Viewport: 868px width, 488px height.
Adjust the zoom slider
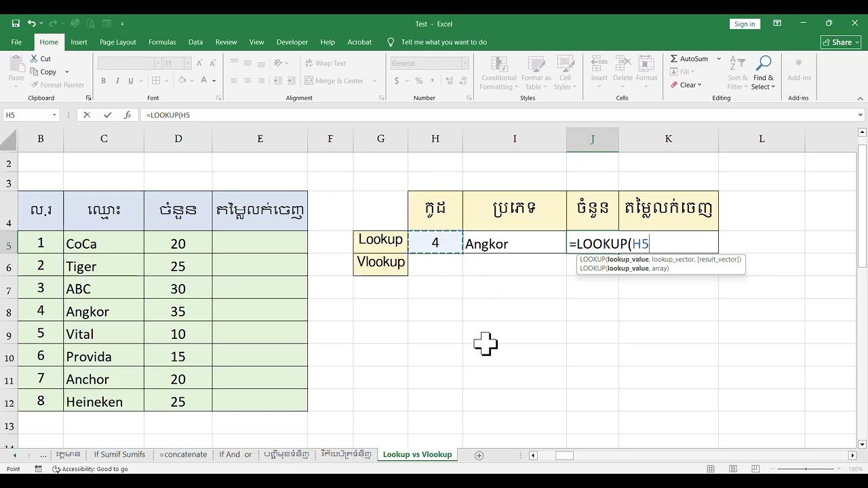click(806, 469)
